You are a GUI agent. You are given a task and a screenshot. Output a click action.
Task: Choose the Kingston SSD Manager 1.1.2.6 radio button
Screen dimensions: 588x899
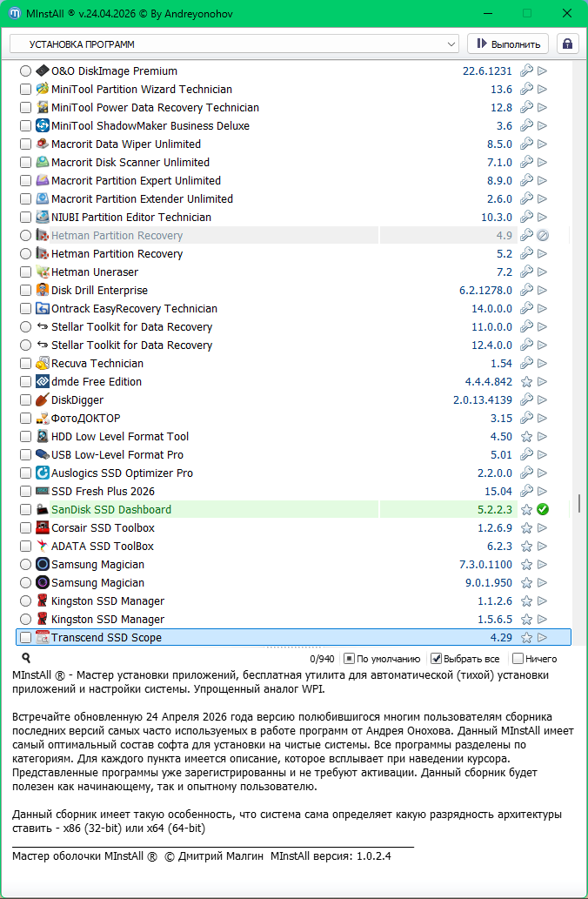point(25,601)
